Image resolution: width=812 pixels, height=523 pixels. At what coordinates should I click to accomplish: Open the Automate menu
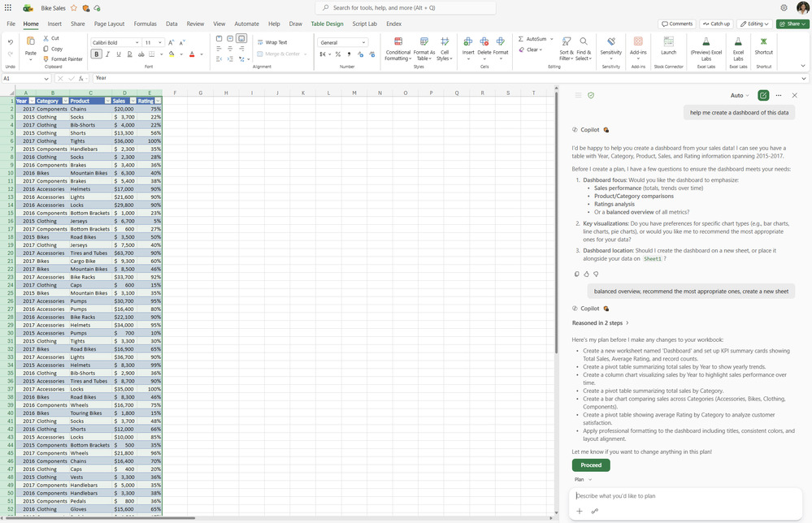pyautogui.click(x=247, y=24)
